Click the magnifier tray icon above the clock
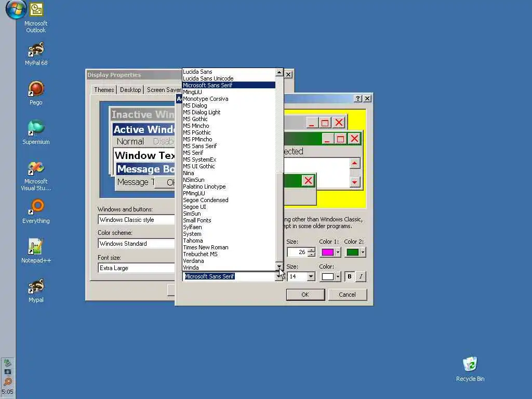 coord(7,382)
